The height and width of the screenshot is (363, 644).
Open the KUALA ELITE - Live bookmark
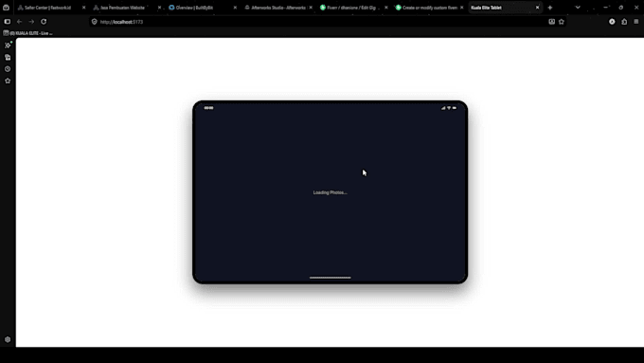(x=27, y=33)
